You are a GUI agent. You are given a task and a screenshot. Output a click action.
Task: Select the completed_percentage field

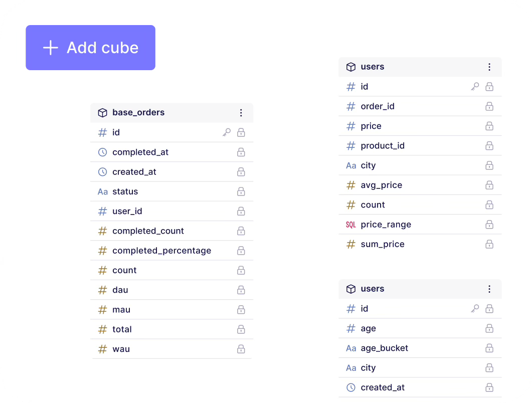[161, 251]
